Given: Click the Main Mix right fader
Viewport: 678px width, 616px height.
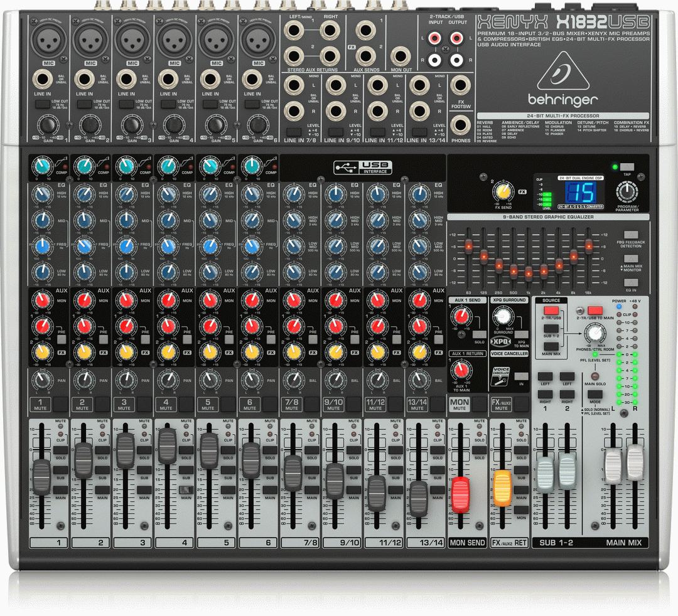Looking at the screenshot, I should (x=635, y=462).
